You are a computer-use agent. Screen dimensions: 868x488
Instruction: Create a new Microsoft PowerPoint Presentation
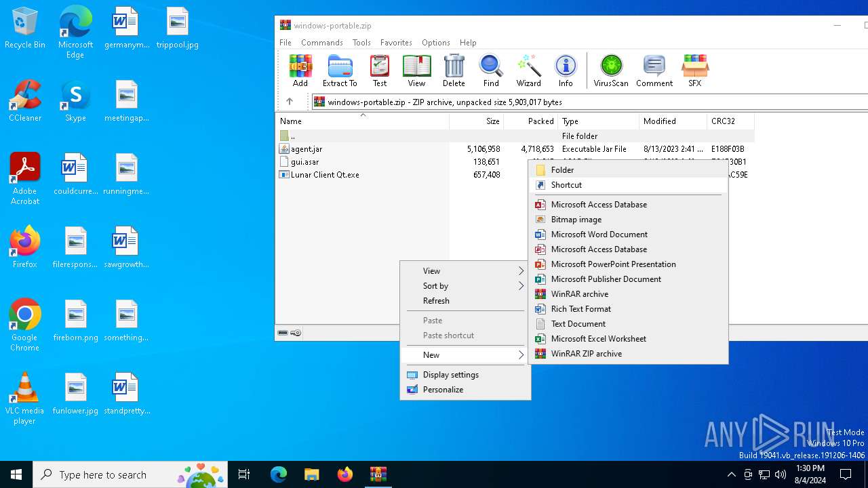pyautogui.click(x=628, y=264)
